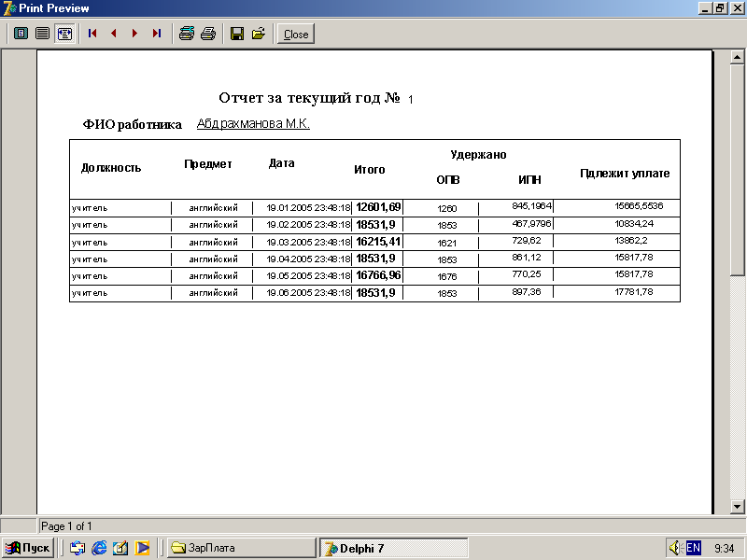Toggle the Zoom to Width view button

click(x=64, y=34)
